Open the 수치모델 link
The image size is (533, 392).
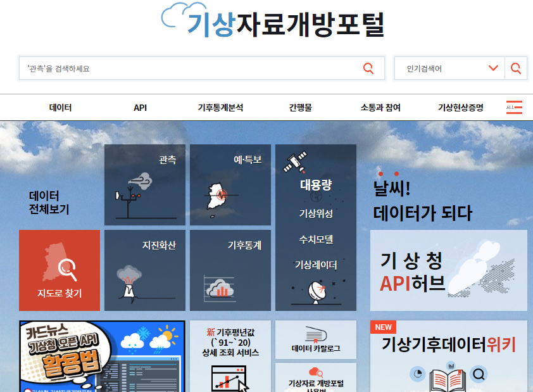click(316, 239)
